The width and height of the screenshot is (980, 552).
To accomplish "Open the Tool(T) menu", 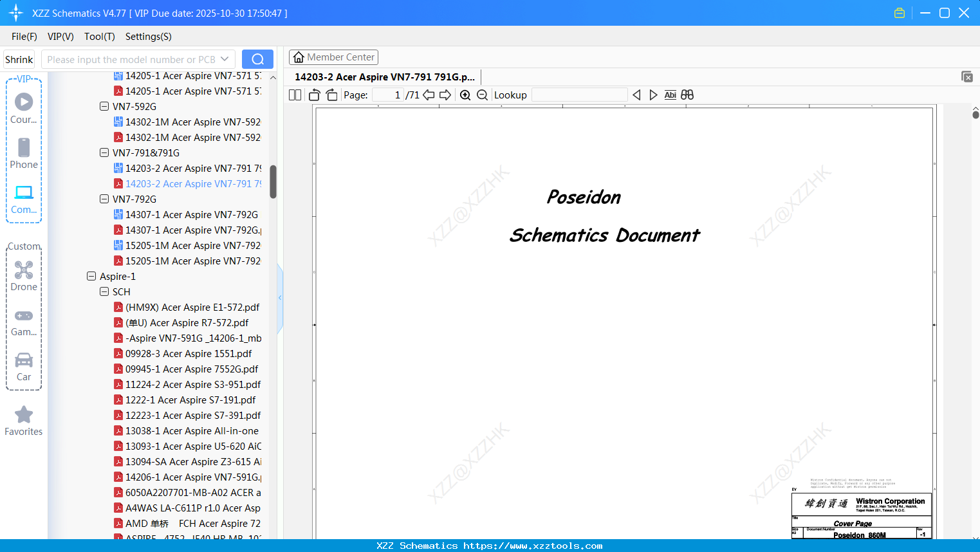I will [x=100, y=37].
